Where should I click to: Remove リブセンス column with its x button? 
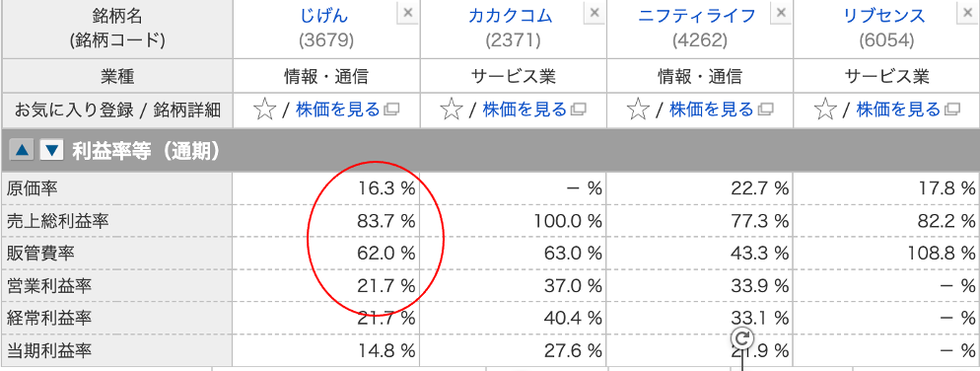point(968,12)
